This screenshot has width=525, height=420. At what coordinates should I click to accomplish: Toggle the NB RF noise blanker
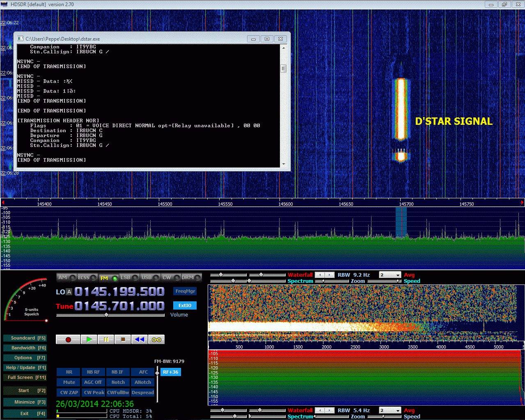tap(93, 372)
